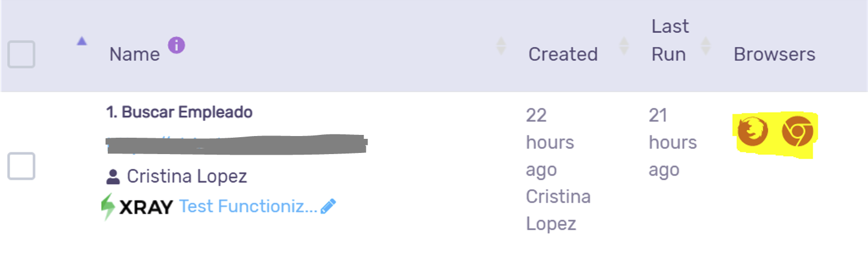Check the Buscar Empleado row checkbox
The image size is (868, 276).
(x=21, y=166)
